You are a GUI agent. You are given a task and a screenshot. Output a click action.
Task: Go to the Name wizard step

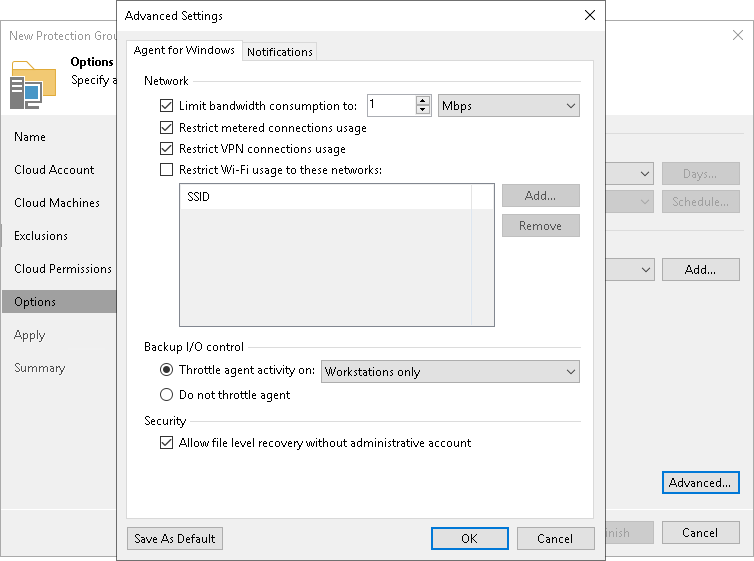(30, 137)
